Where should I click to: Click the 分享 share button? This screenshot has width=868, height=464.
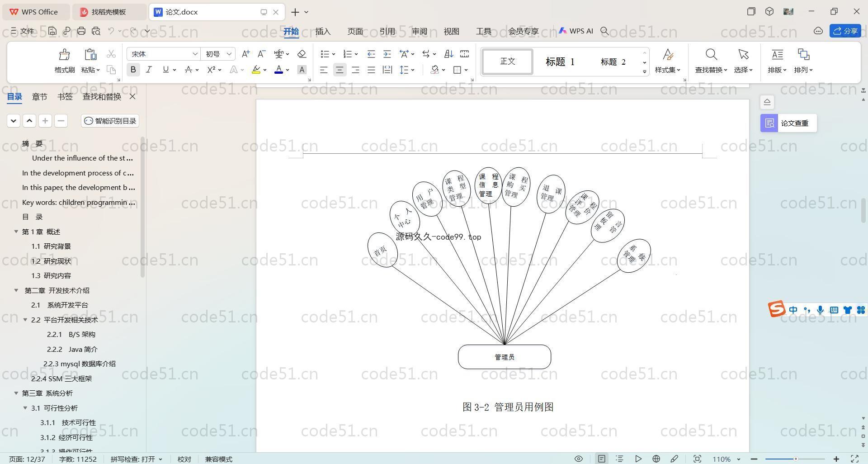coord(845,31)
